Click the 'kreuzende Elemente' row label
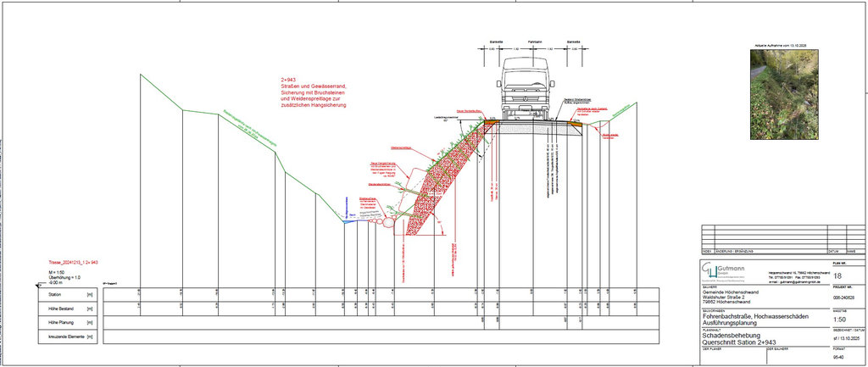868x367 pixels. [62, 337]
